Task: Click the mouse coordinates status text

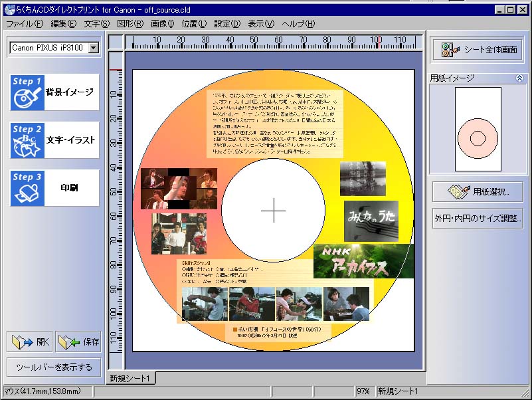Action: 43,391
